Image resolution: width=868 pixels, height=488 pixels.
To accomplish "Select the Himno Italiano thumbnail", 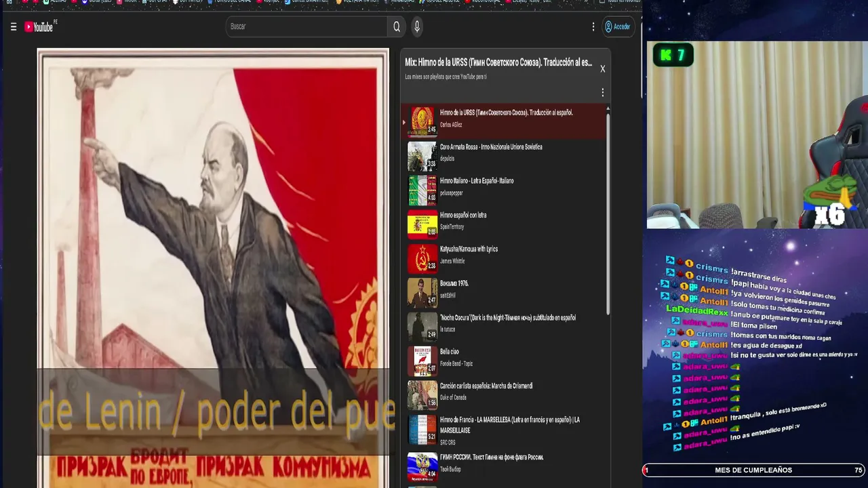I will [422, 189].
